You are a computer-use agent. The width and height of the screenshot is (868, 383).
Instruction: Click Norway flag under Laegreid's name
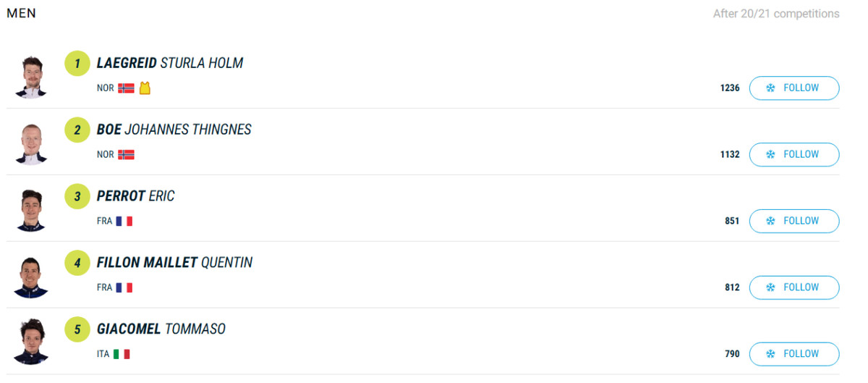point(126,88)
